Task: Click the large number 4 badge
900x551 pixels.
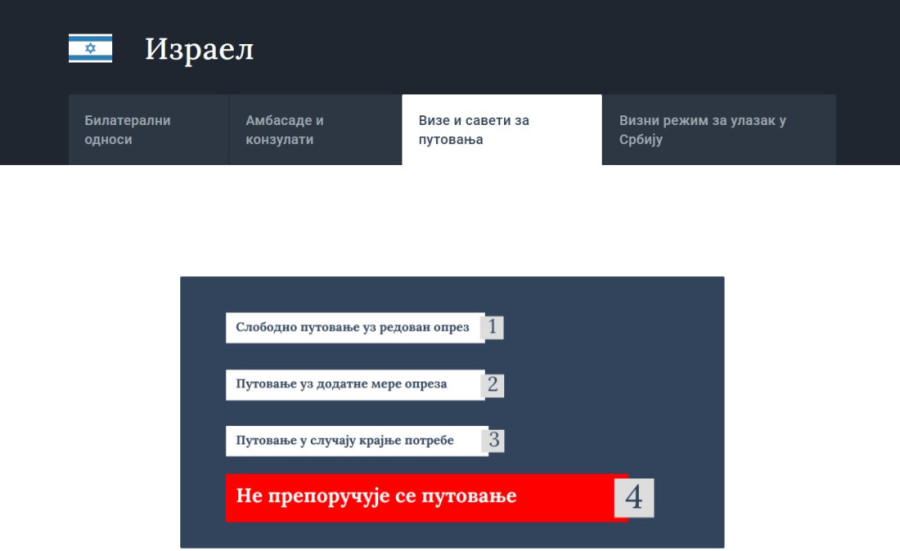Action: [634, 497]
